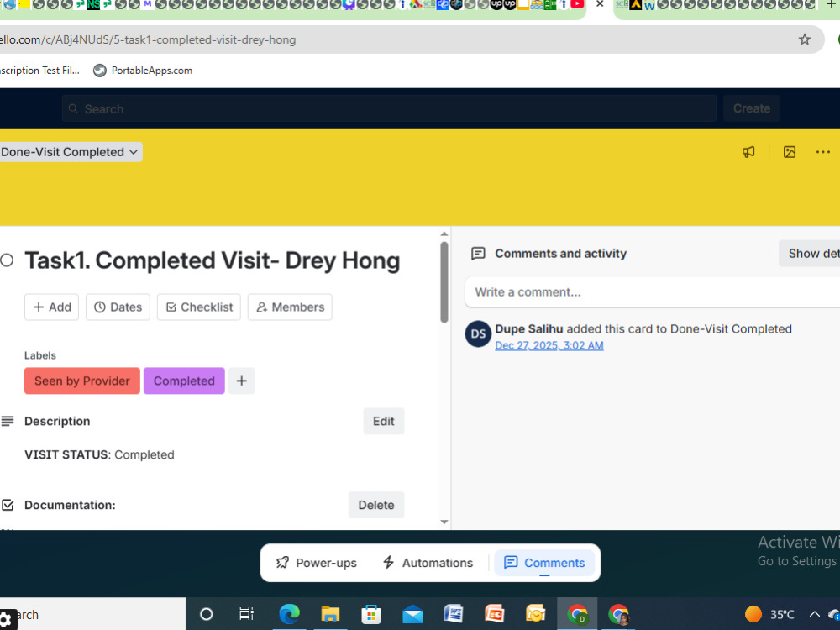
Task: Open the Dates button
Action: (x=118, y=307)
